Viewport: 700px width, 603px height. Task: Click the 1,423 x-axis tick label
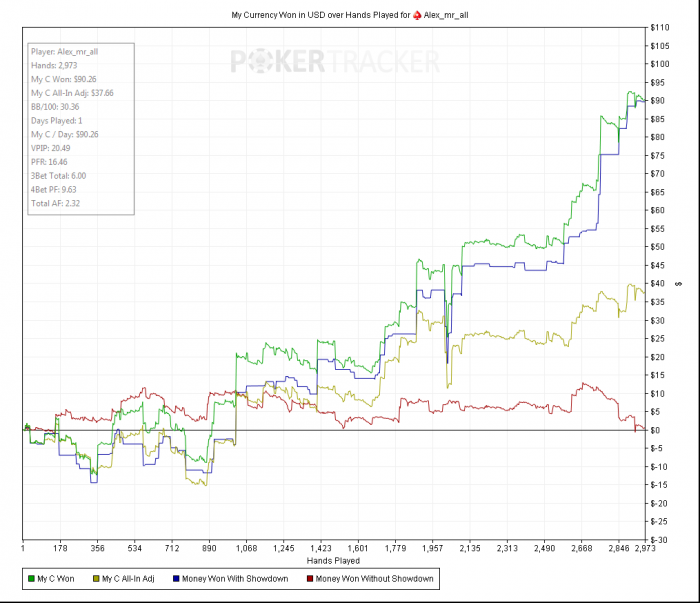[321, 548]
